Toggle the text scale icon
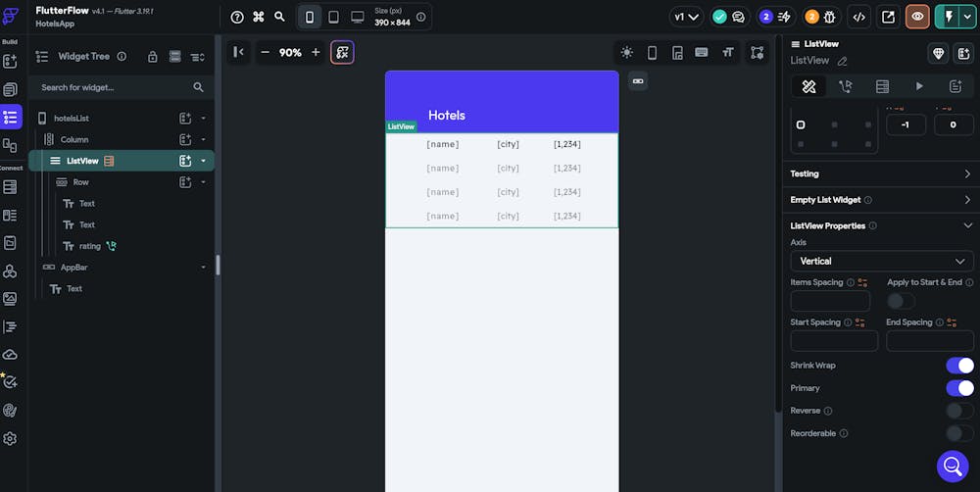 (x=727, y=53)
